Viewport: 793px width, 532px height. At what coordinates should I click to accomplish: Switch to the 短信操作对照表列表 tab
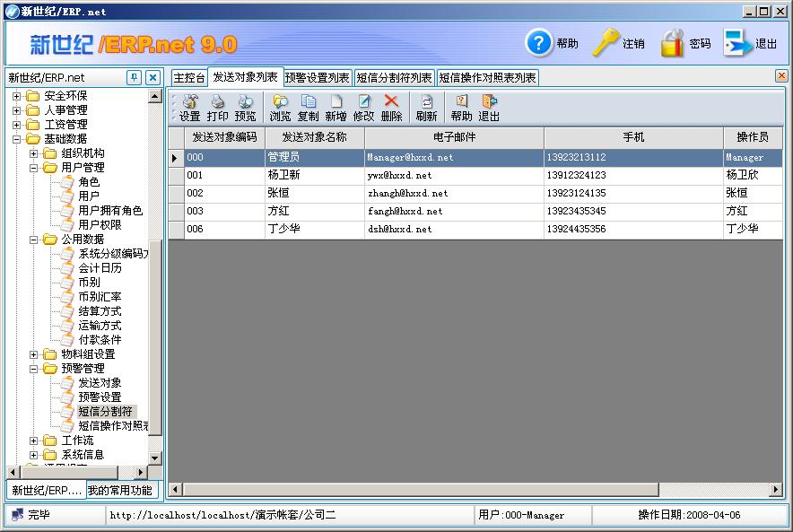point(487,78)
